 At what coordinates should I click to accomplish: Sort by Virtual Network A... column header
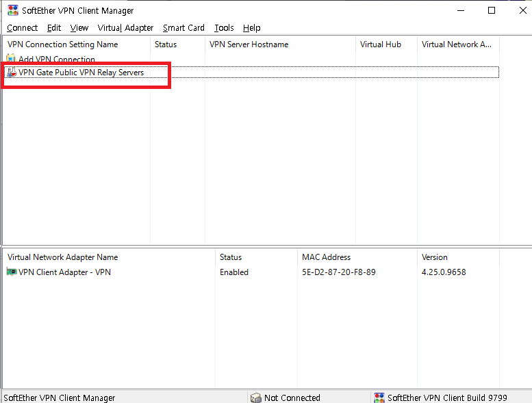(458, 44)
